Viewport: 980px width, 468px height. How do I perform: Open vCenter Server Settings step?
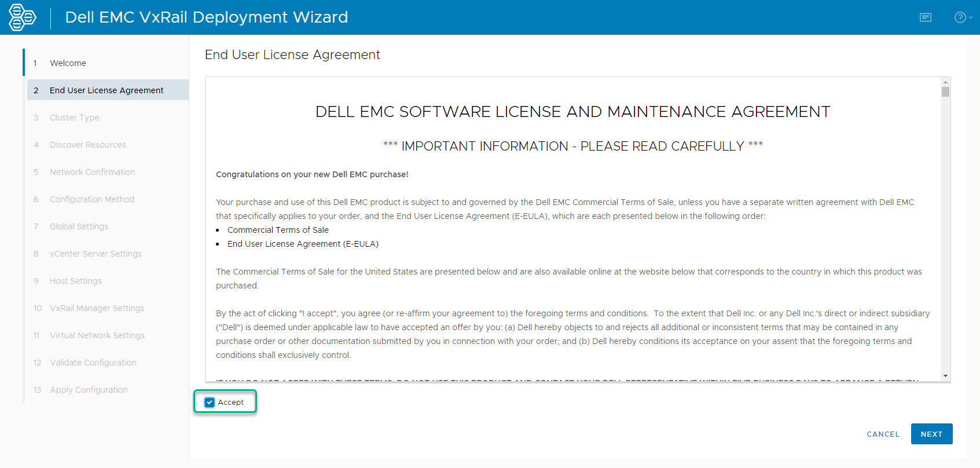96,254
